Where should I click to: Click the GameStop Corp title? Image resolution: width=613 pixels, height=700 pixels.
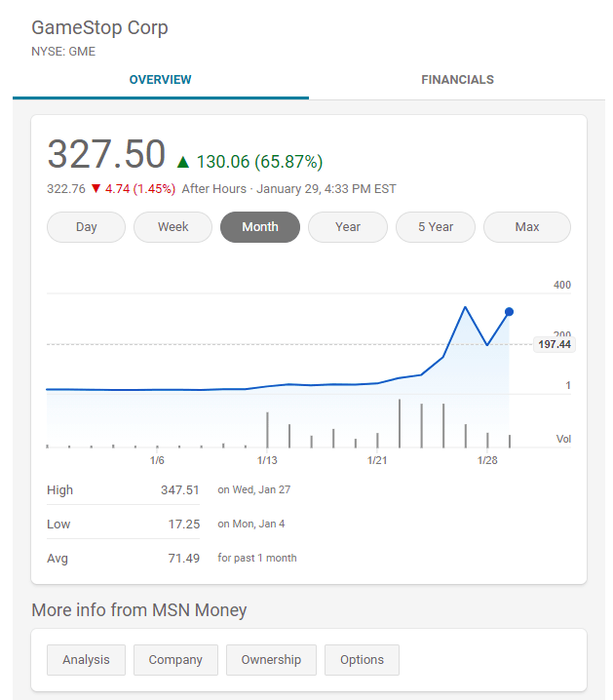[x=99, y=27]
